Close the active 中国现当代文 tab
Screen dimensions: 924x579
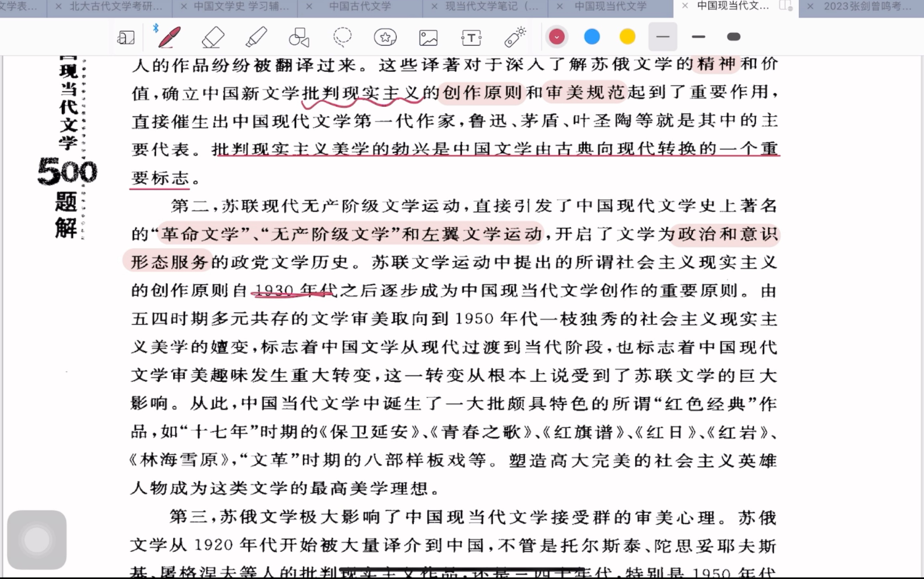click(685, 6)
